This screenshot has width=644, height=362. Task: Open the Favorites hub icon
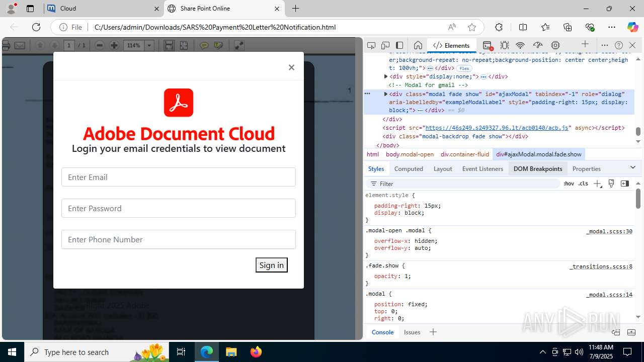545,27
